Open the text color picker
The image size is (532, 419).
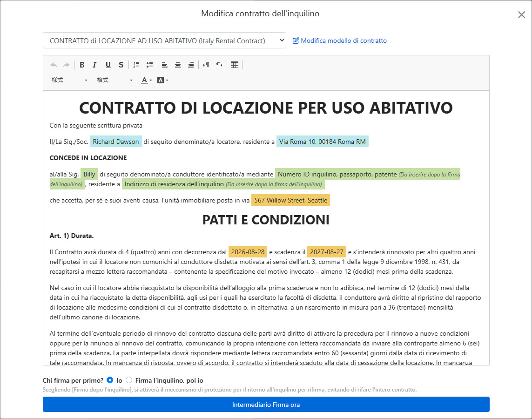point(147,80)
